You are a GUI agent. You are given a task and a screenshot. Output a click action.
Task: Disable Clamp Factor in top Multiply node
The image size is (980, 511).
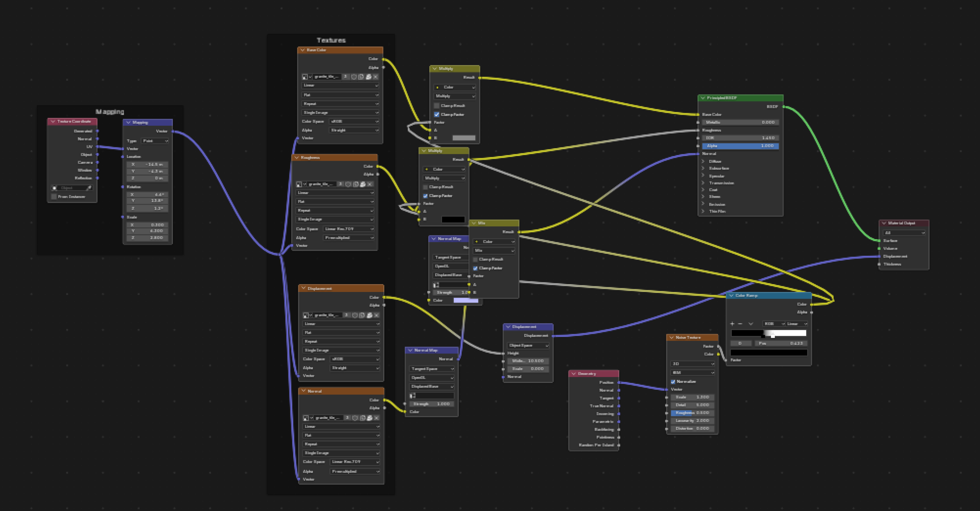coord(437,114)
